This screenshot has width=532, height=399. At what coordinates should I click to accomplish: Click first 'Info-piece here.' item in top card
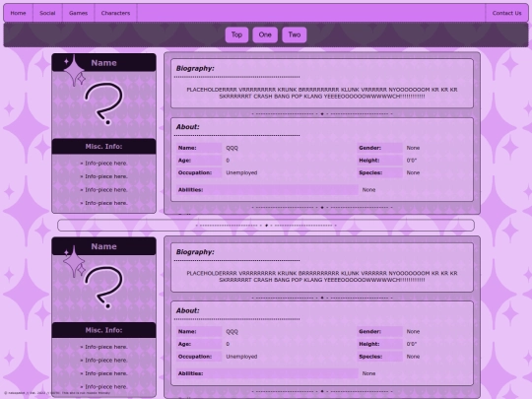[103, 164]
